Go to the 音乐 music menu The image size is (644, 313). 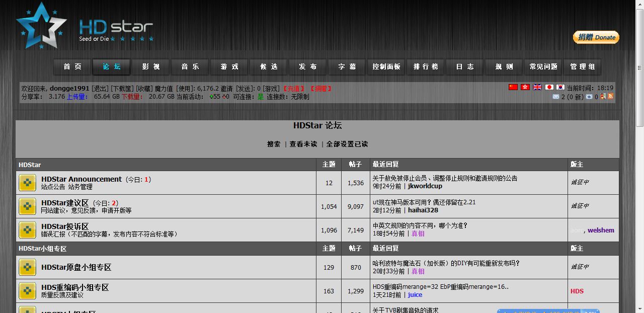click(190, 67)
